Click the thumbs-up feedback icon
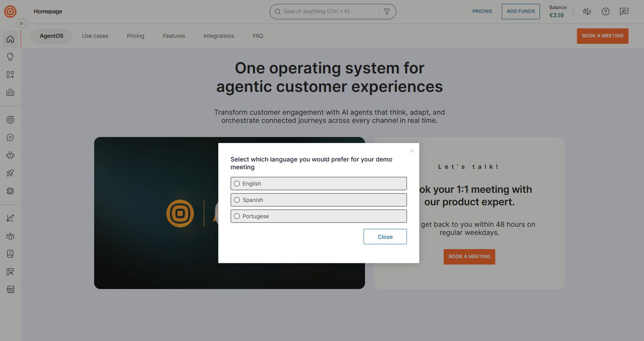The width and height of the screenshot is (644, 341). (624, 12)
